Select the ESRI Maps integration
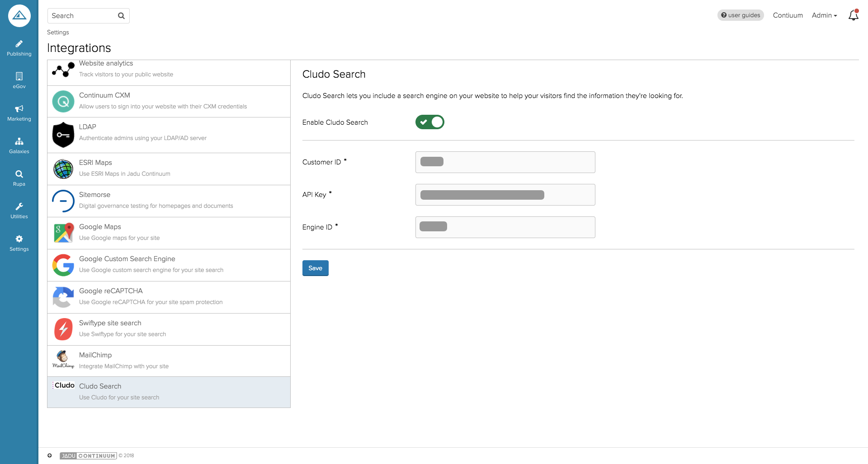This screenshot has width=868, height=464. click(169, 169)
